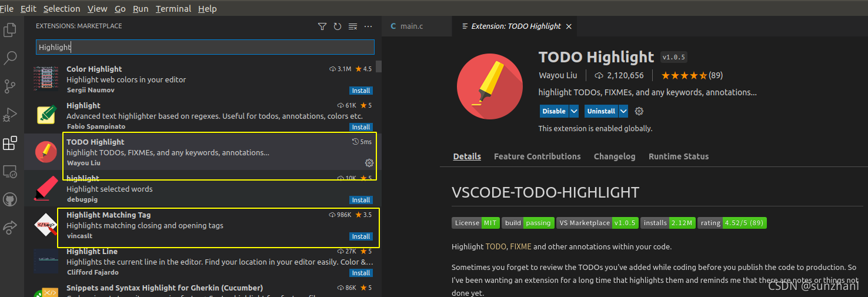Image resolution: width=868 pixels, height=297 pixels.
Task: Click the build passing badge
Action: coord(528,223)
